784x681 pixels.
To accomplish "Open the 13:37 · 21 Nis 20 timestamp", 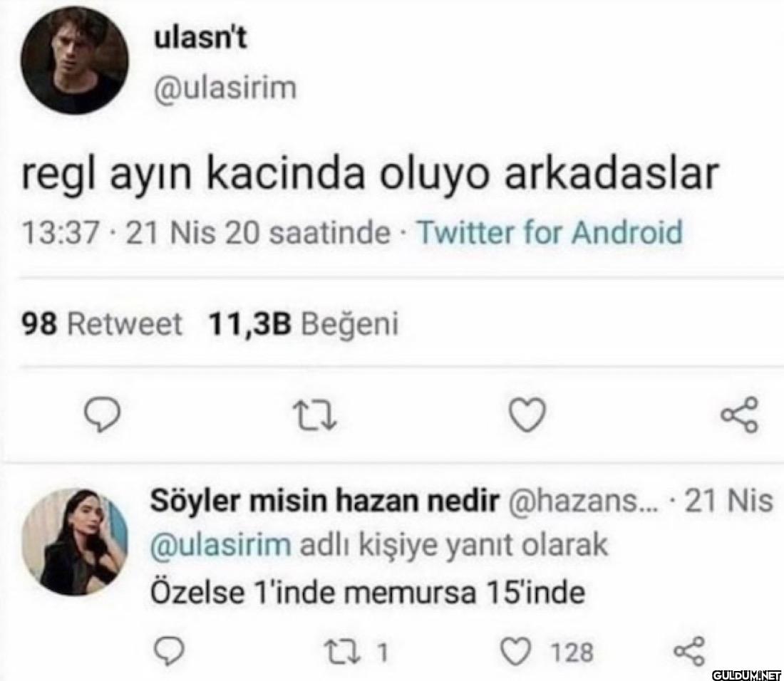I will tap(207, 232).
